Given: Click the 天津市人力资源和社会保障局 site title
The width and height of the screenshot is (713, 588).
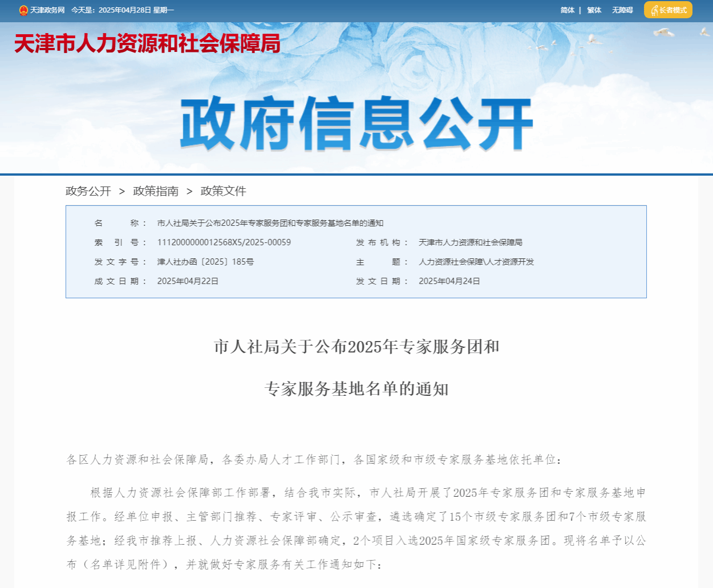Looking at the screenshot, I should (147, 43).
